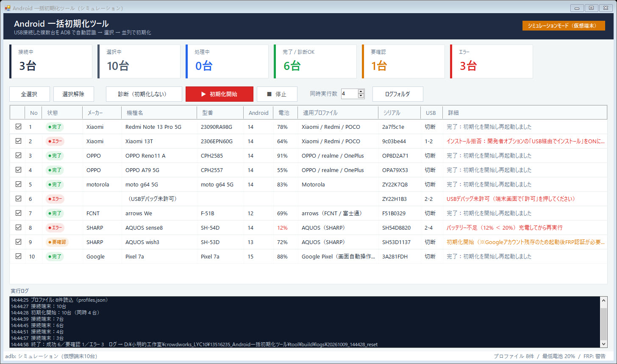Click the app icon in the title bar
The width and height of the screenshot is (617, 364).
(7, 8)
